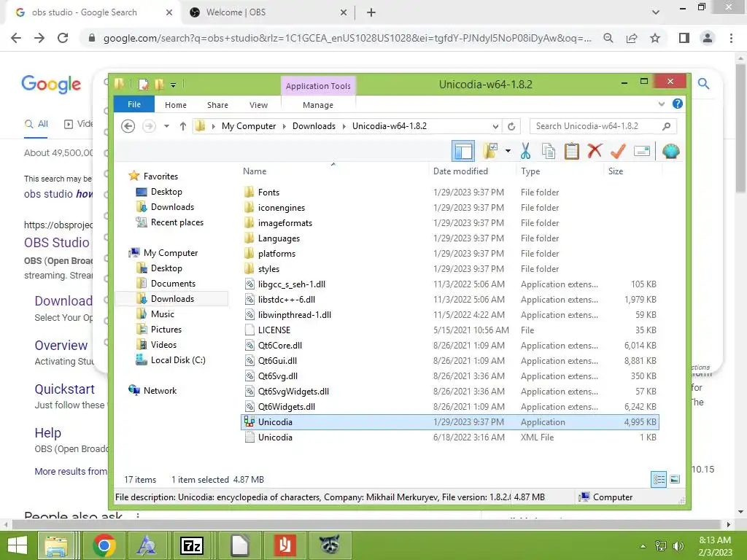Click the volume speaker tray icon

(678, 545)
